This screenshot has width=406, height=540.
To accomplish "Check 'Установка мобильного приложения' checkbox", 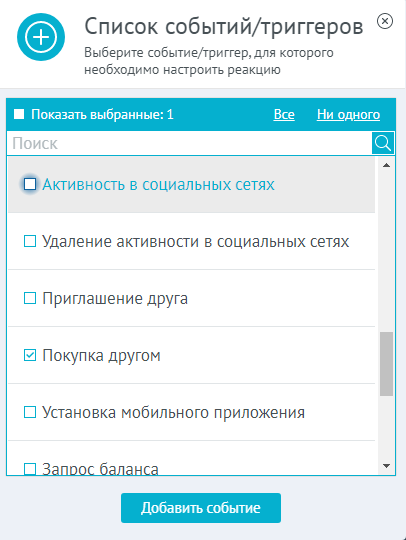I will tap(30, 412).
